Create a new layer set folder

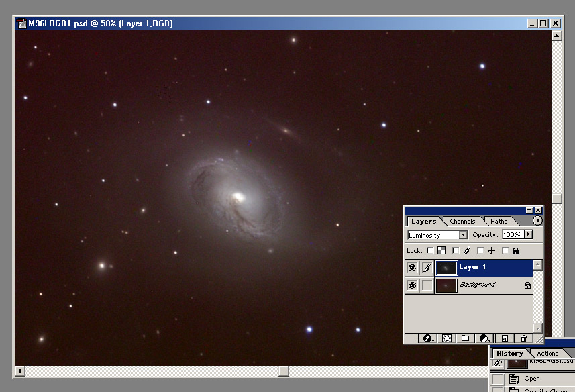466,338
